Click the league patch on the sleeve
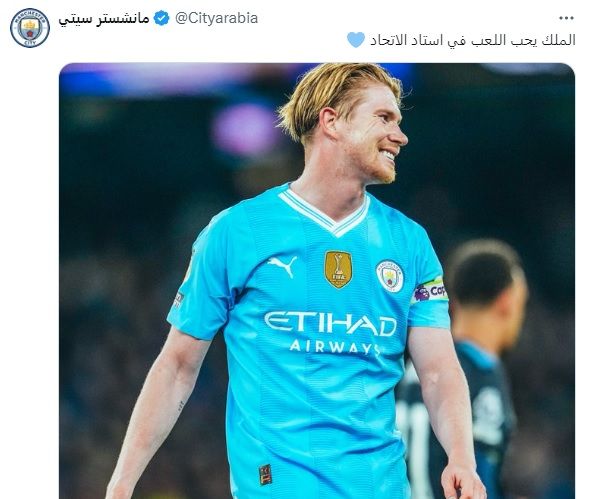 (179, 300)
